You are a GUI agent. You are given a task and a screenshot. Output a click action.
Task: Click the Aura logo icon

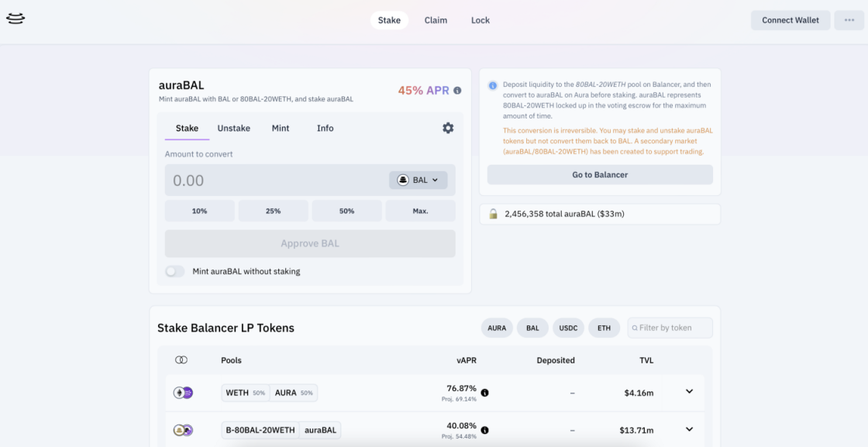pyautogui.click(x=15, y=19)
